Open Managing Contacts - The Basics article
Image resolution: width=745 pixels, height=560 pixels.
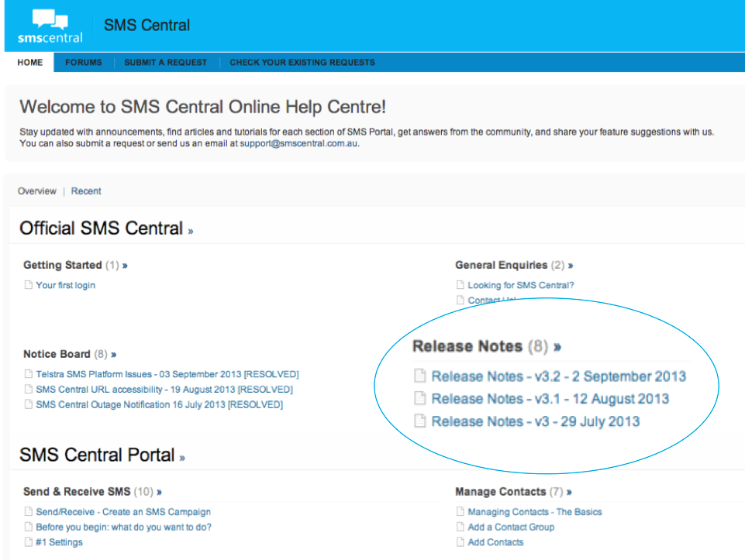click(x=534, y=512)
